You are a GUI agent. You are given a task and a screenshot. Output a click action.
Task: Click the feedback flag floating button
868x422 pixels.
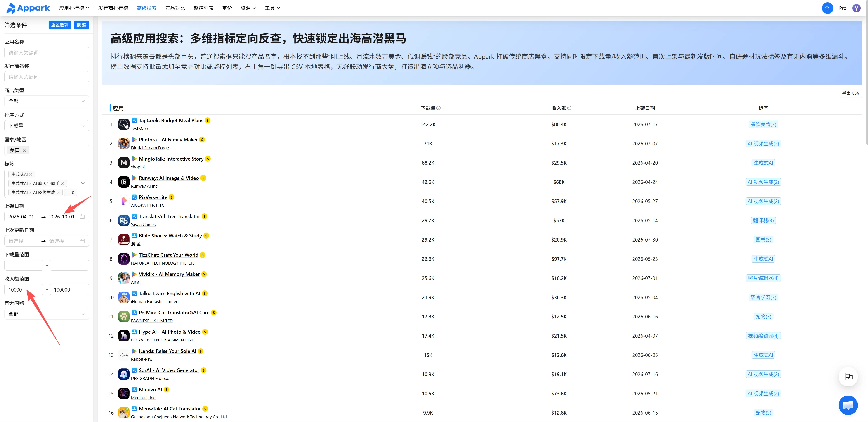pyautogui.click(x=849, y=377)
